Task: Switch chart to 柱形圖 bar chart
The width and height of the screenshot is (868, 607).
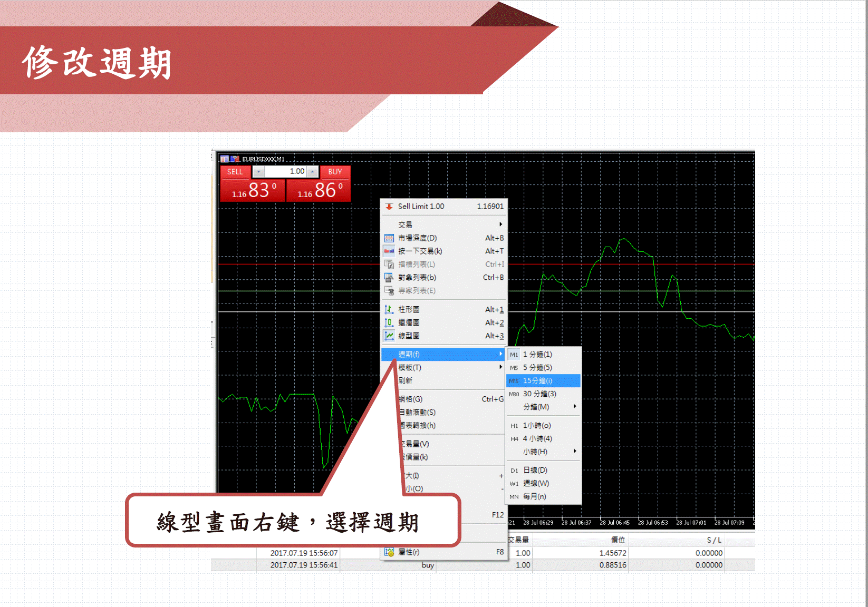Action: pyautogui.click(x=443, y=309)
